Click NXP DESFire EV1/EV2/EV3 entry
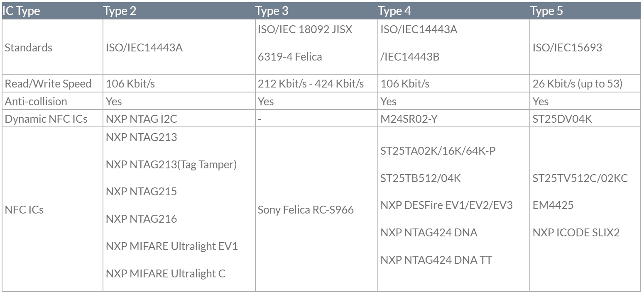The height and width of the screenshot is (294, 644). pos(447,206)
